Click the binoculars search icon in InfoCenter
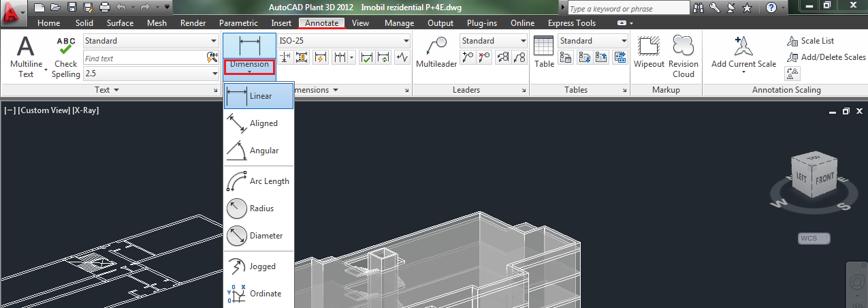 pyautogui.click(x=700, y=8)
